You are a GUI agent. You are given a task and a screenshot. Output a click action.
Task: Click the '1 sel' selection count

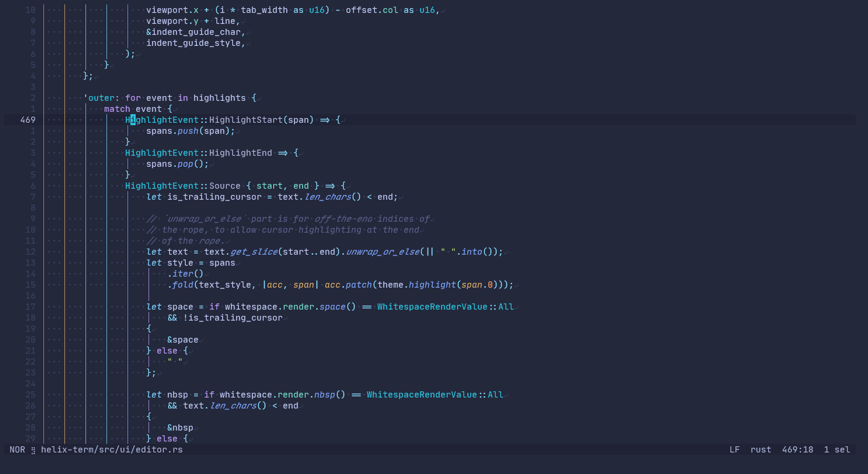tap(837, 450)
